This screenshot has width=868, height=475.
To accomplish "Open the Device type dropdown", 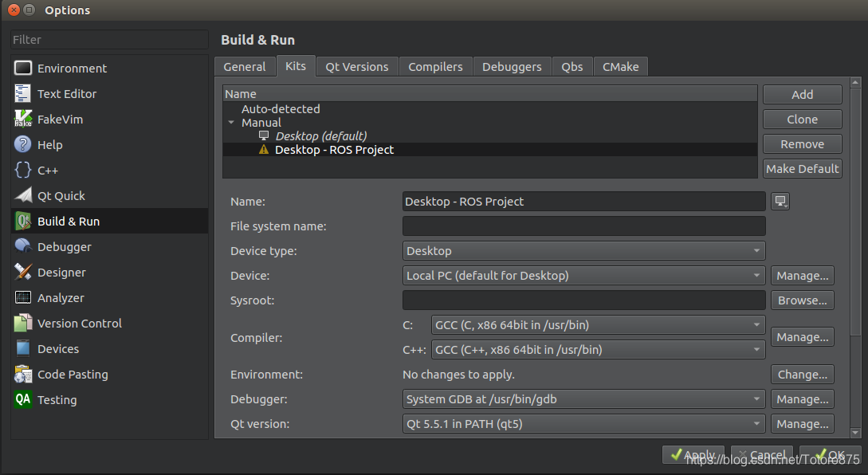I will click(583, 251).
